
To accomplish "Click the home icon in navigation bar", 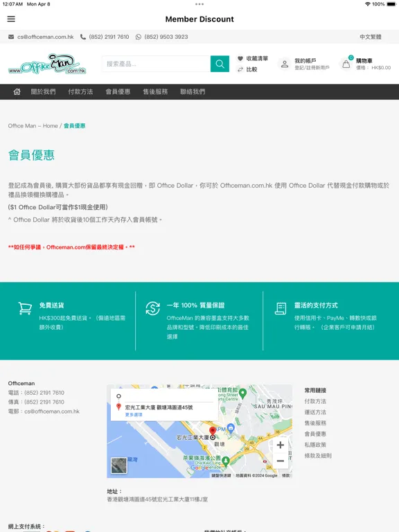I will pyautogui.click(x=17, y=91).
